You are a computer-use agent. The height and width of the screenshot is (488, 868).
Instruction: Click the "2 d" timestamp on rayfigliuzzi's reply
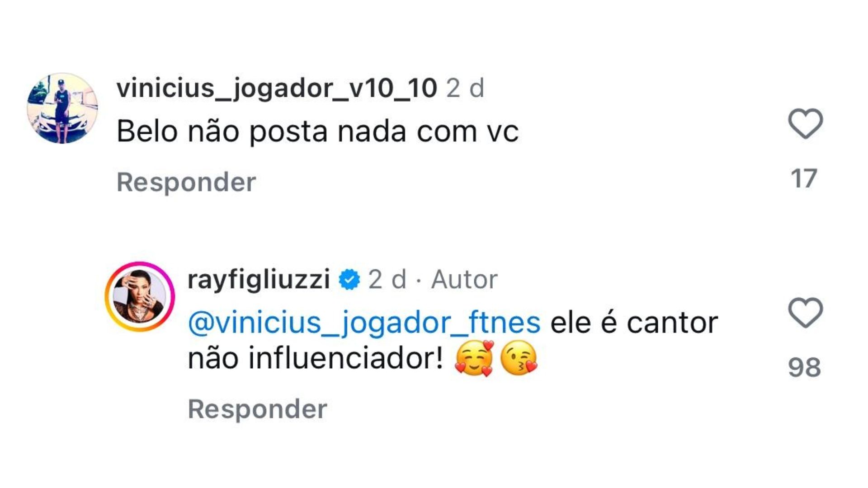(x=387, y=280)
